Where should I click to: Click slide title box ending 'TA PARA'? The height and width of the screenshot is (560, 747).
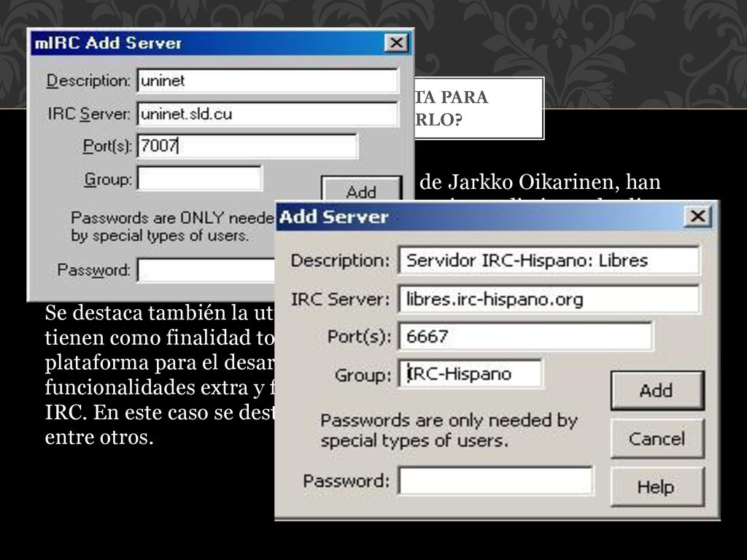point(479,108)
